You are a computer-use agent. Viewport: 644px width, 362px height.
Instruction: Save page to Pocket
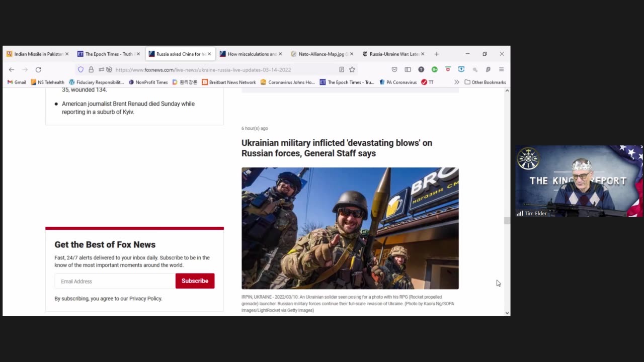(x=394, y=69)
